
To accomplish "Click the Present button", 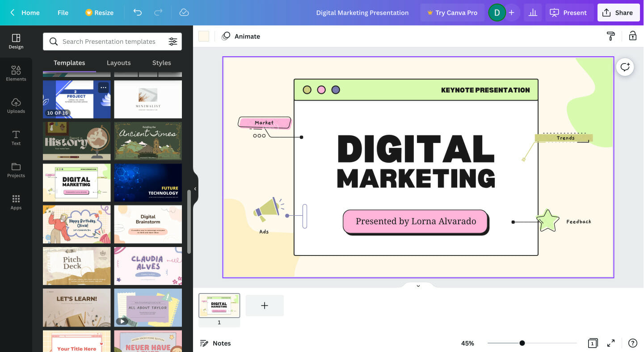I will 569,13.
